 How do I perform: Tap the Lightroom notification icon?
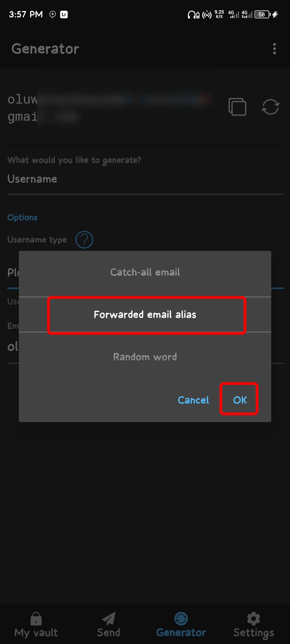(64, 14)
